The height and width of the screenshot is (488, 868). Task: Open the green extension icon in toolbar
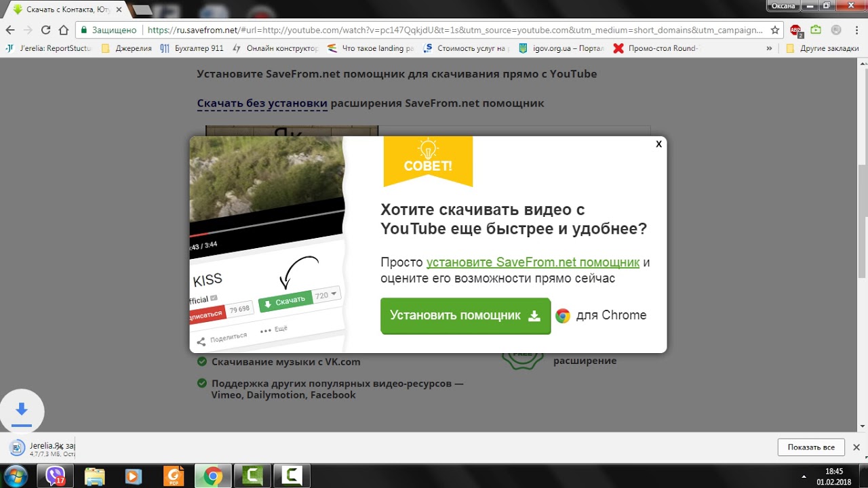pos(816,30)
